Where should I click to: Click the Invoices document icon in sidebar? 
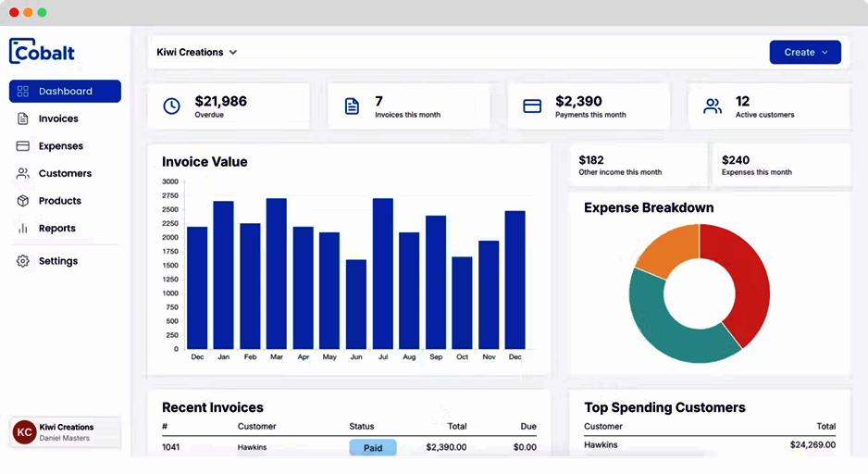click(x=23, y=118)
